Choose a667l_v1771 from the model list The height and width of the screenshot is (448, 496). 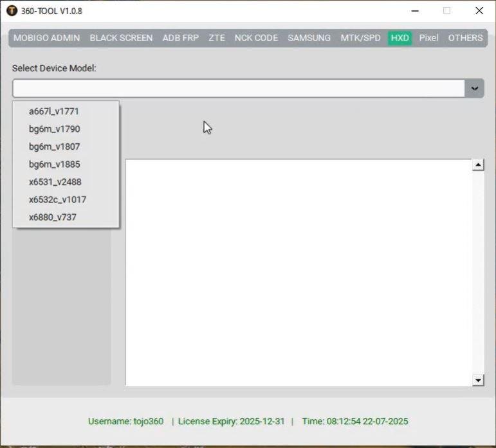[66, 111]
